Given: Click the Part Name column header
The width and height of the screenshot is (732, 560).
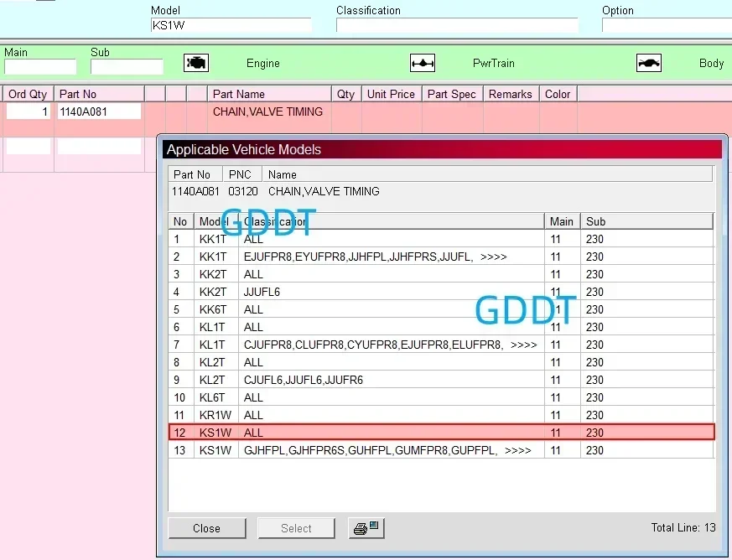Looking at the screenshot, I should click(x=269, y=94).
